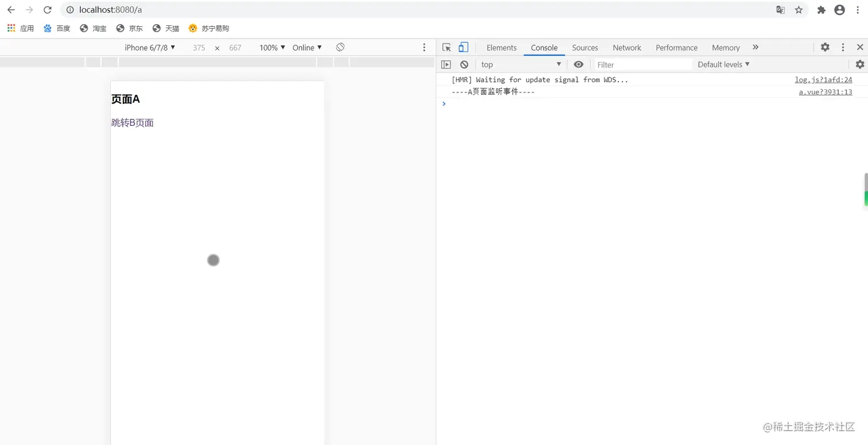
Task: Open the Chrome profile account icon
Action: pyautogui.click(x=839, y=10)
